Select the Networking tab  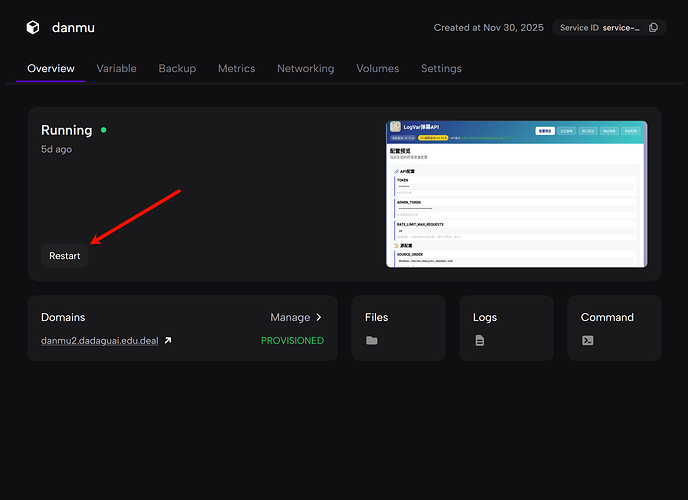point(305,69)
